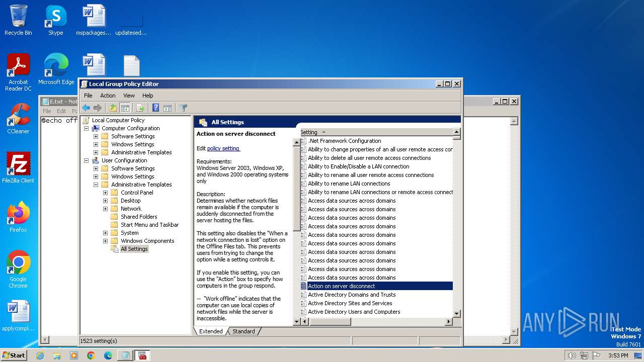Select Shared Folders tree item
Viewport: 644px width, 362px height.
tap(139, 217)
